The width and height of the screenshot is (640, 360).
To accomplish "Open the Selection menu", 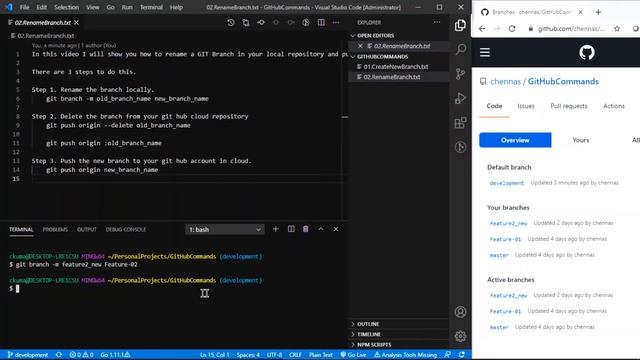I will tap(66, 7).
